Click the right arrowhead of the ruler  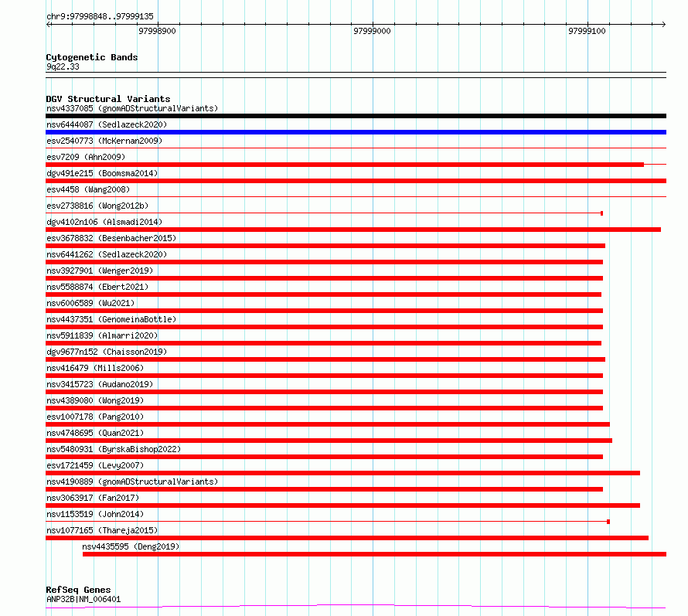[x=663, y=25]
